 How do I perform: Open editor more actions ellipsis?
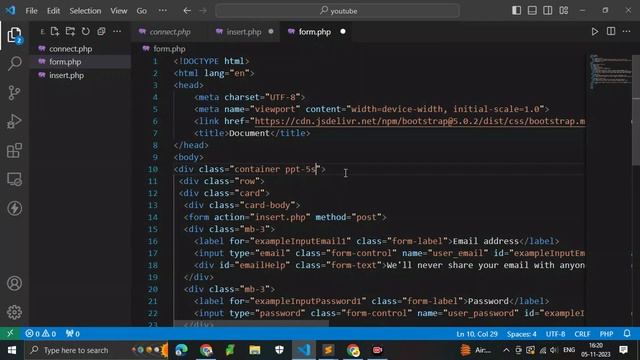627,31
